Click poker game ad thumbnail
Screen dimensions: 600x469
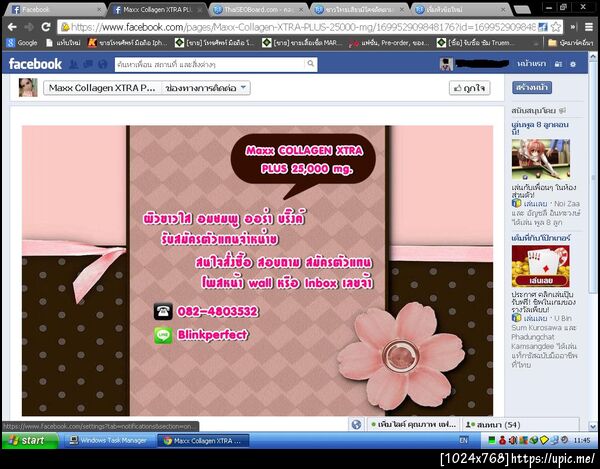point(541,267)
